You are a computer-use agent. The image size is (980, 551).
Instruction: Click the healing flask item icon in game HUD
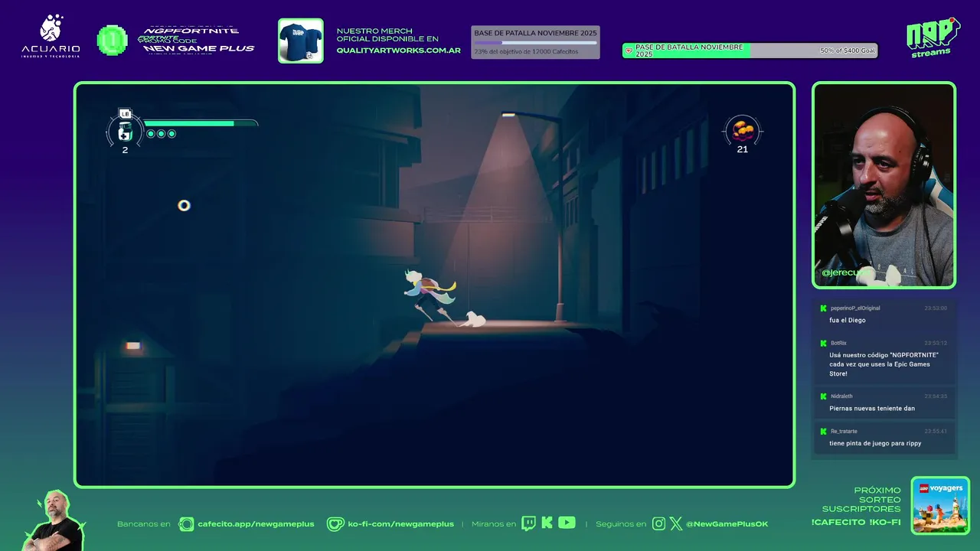[125, 132]
